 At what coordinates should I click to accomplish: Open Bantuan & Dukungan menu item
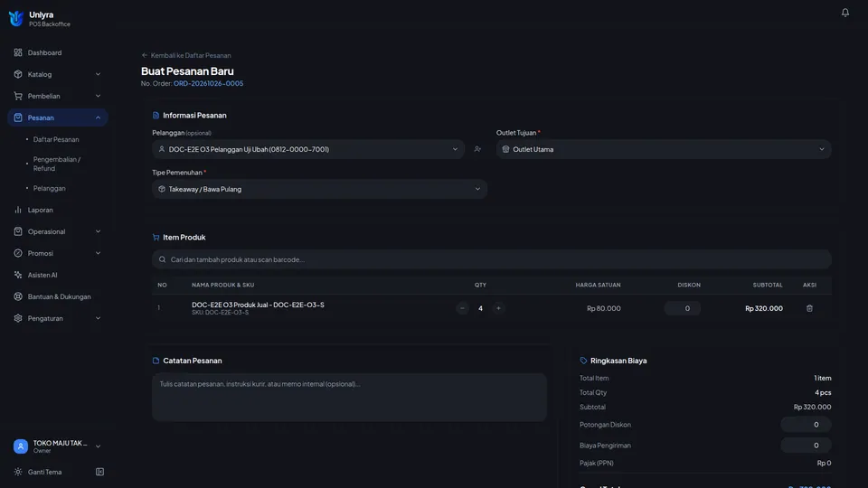pyautogui.click(x=58, y=296)
